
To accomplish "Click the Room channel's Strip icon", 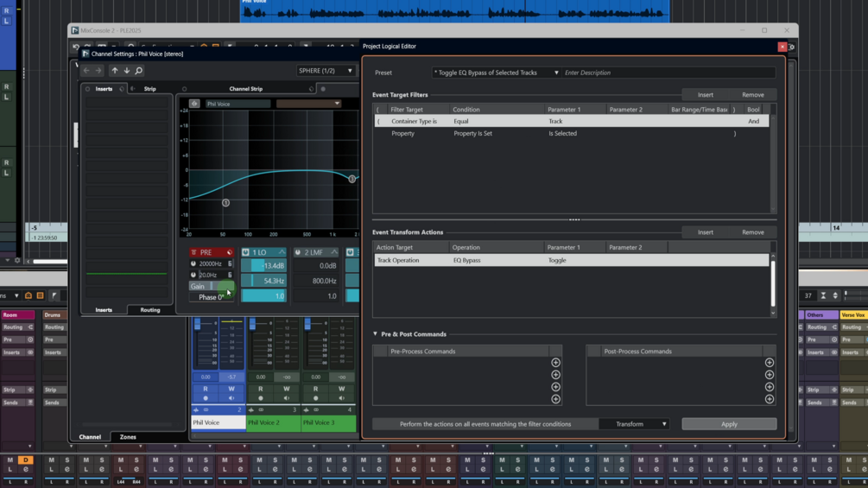I will pos(30,390).
